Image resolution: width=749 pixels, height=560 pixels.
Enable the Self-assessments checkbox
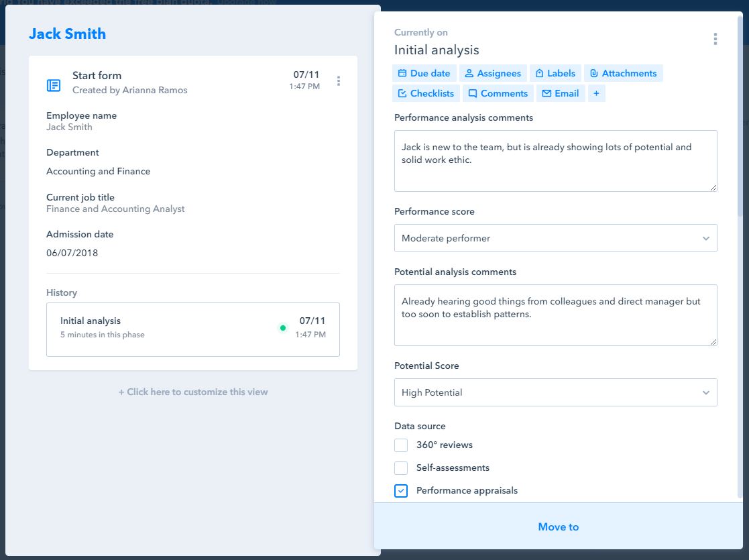click(401, 468)
